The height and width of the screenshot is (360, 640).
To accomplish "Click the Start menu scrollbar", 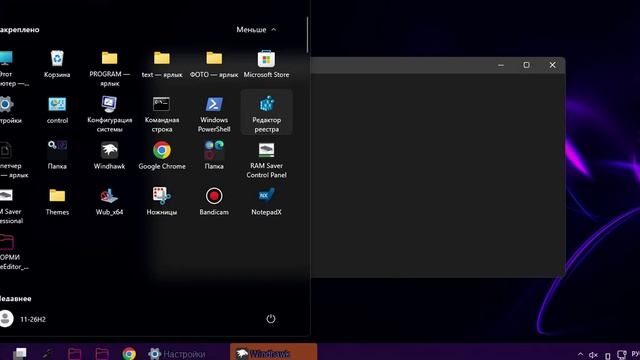I will 307,35.
